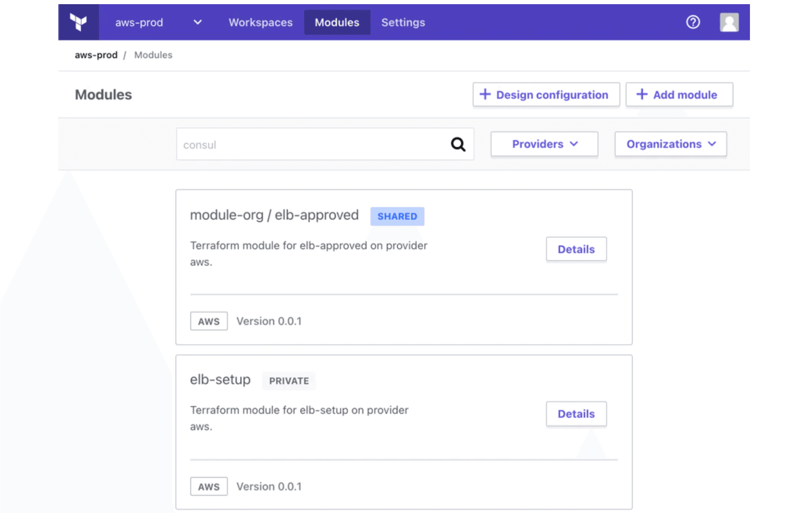View Details for module-org / elb-approved
812x513 pixels.
576,249
